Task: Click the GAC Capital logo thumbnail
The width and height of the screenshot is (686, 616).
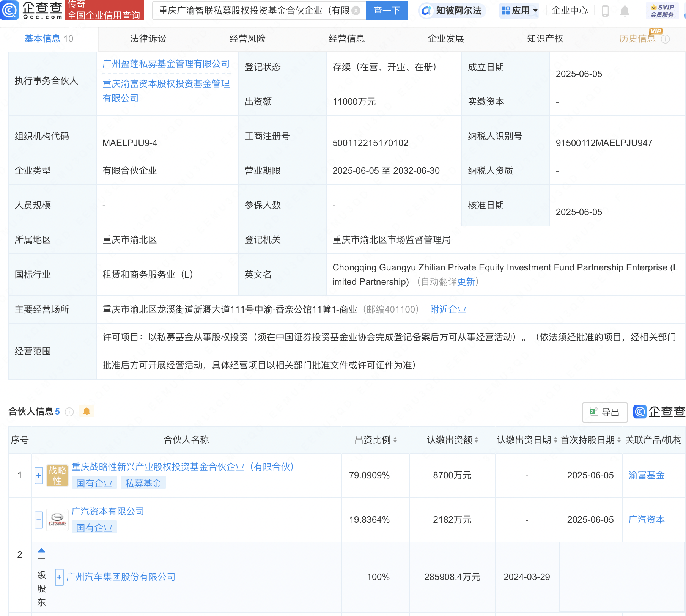Action: point(57,520)
